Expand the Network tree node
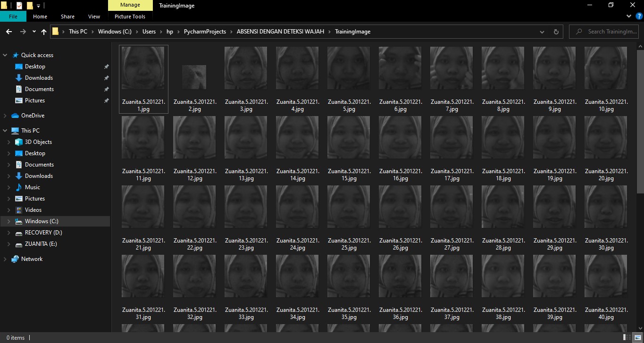Screen dimensions: 644x343 tap(5, 259)
